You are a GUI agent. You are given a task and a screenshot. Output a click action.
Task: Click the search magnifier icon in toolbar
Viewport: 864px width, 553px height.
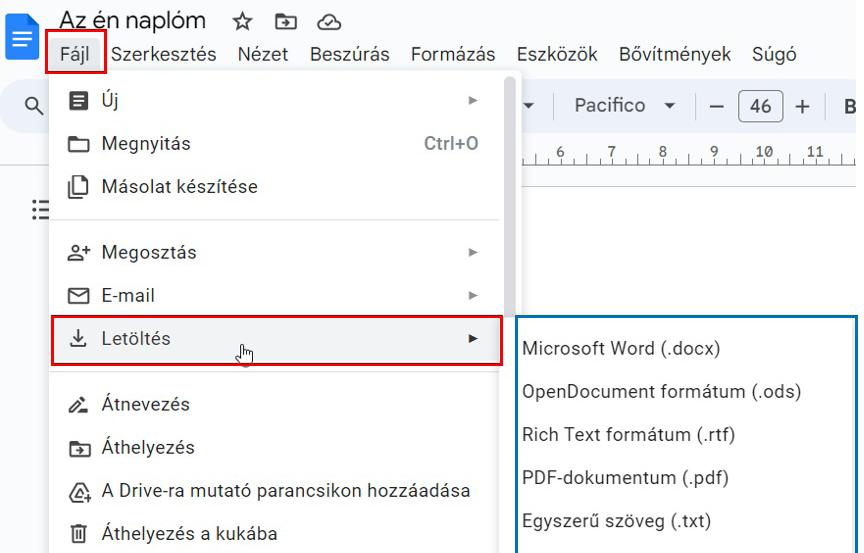pos(34,106)
